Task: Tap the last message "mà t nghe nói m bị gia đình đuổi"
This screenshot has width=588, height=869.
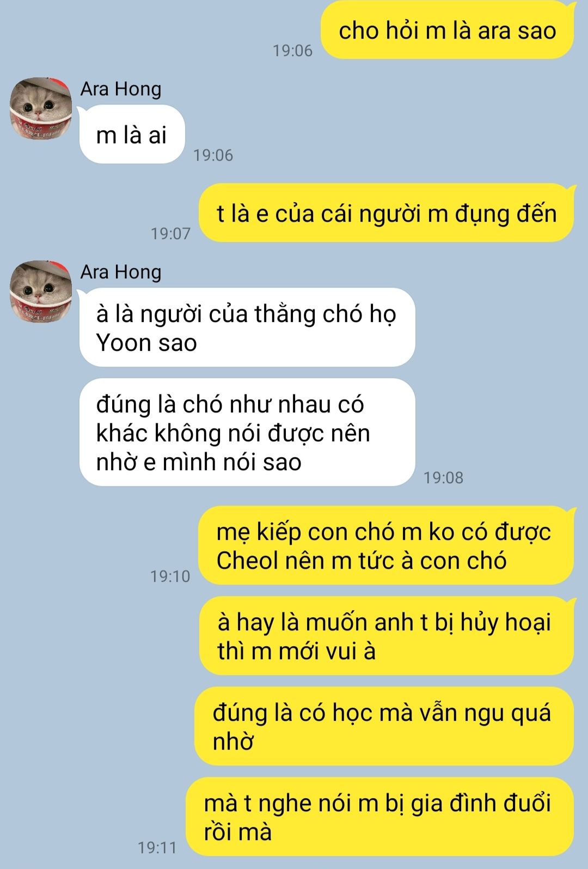Action: pyautogui.click(x=379, y=817)
